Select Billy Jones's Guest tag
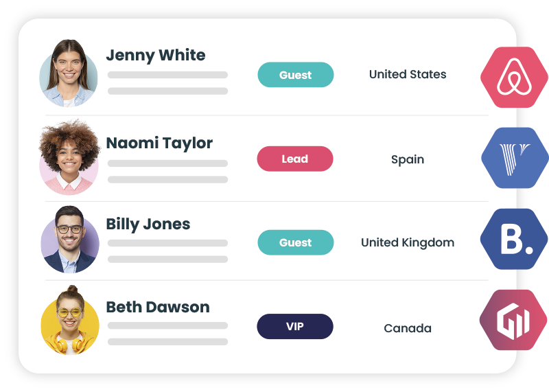 click(296, 242)
